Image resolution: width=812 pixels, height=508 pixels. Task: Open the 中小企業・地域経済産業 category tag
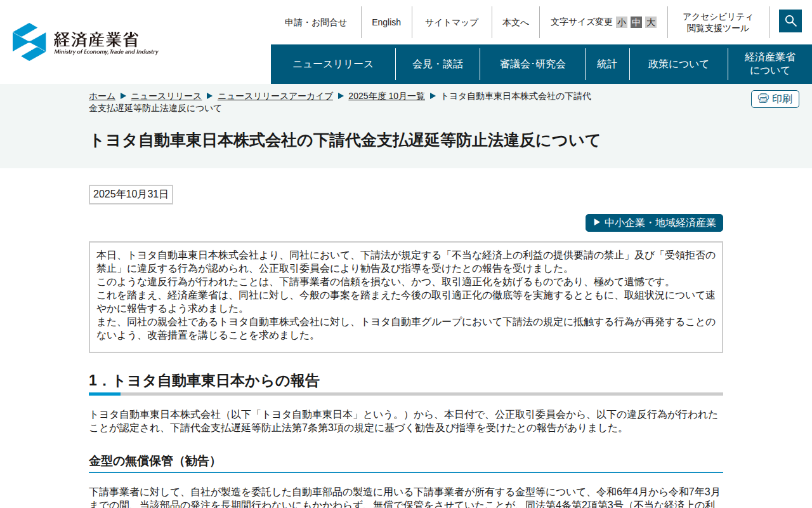click(x=654, y=223)
